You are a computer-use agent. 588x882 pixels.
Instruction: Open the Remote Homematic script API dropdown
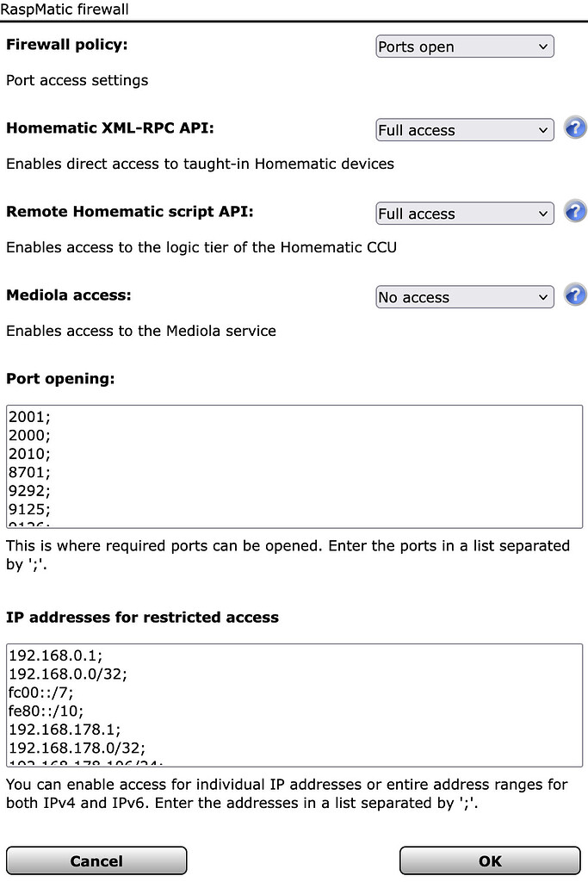tap(464, 214)
